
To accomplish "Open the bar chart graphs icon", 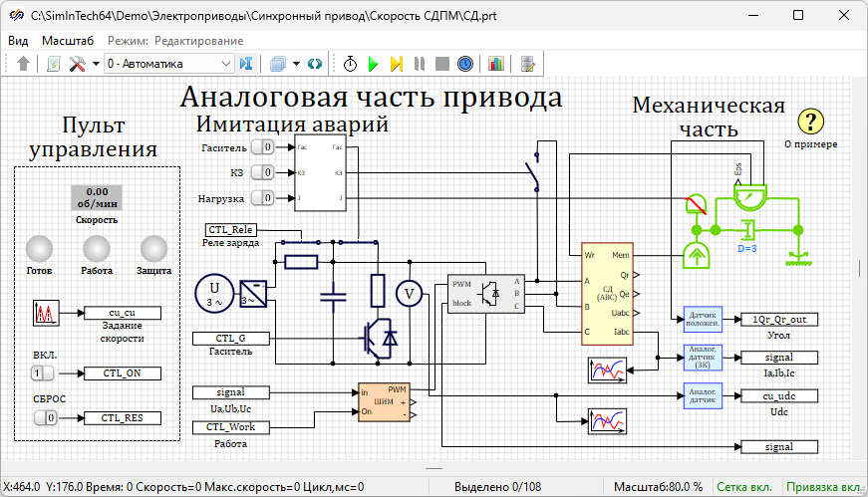I will [495, 64].
